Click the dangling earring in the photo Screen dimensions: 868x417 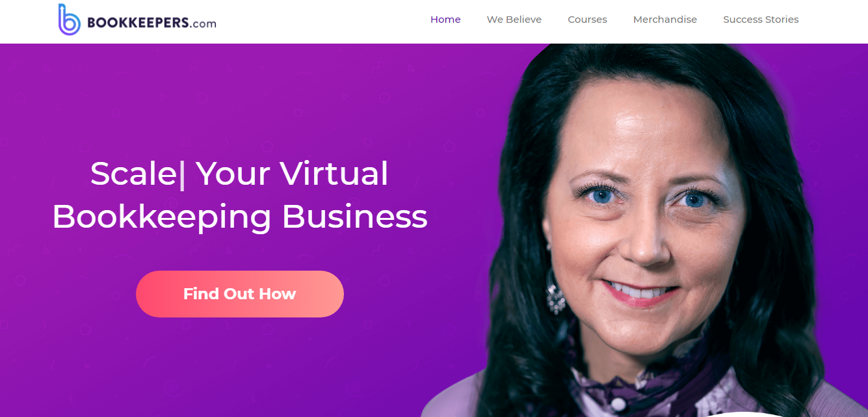[x=556, y=297]
